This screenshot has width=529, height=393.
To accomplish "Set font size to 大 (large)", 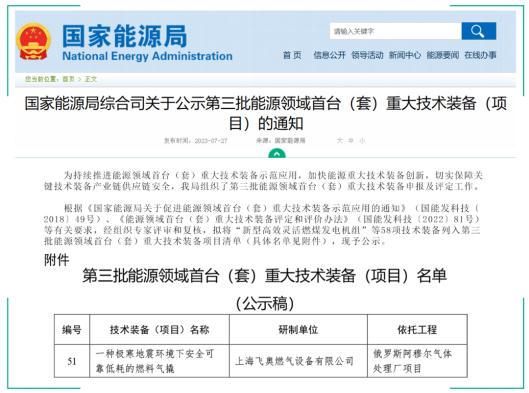I will [339, 140].
